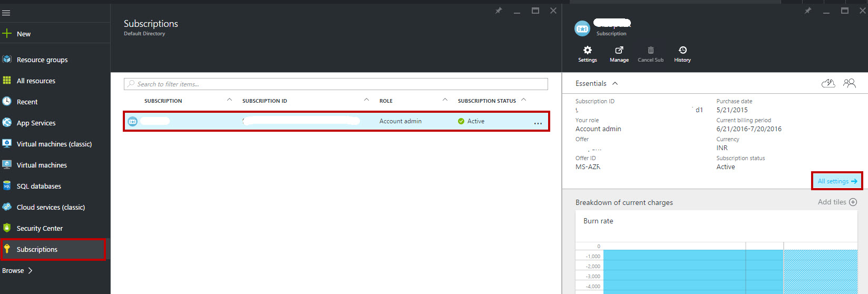This screenshot has height=294, width=868.
Task: Click the Cancel Sub trash icon
Action: click(651, 50)
